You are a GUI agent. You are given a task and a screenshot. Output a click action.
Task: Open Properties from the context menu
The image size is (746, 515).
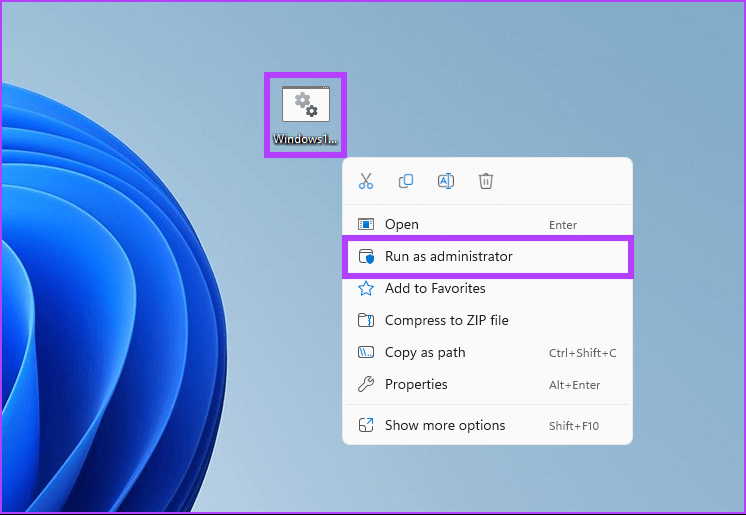[416, 385]
